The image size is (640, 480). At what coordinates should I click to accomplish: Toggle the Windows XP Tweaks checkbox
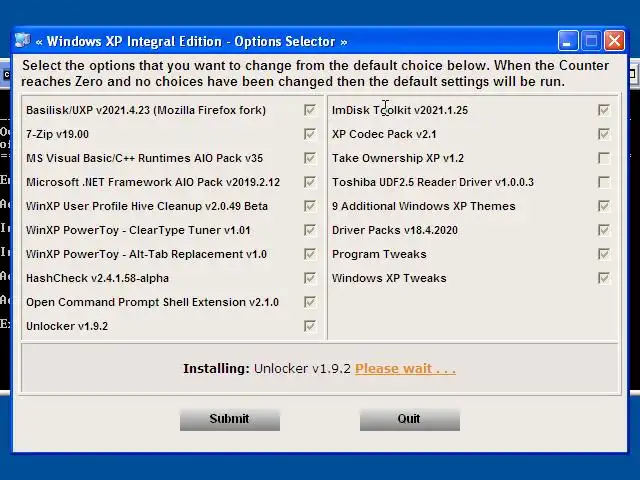pyautogui.click(x=604, y=278)
